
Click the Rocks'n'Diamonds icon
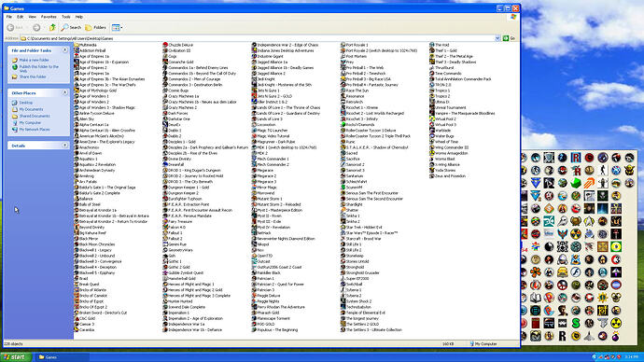(x=343, y=125)
